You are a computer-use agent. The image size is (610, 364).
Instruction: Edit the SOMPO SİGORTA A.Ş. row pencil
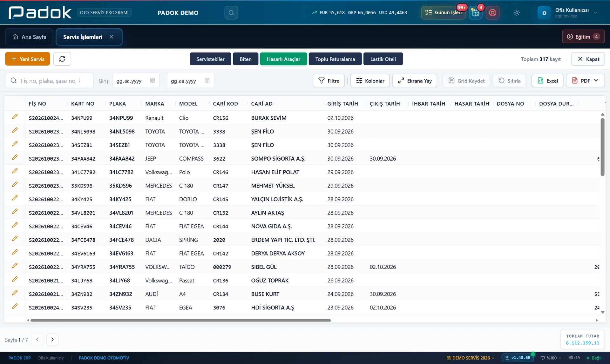tap(15, 158)
